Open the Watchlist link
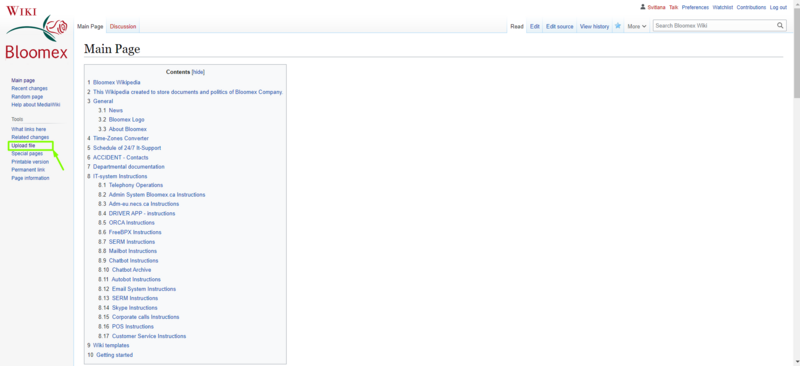The height and width of the screenshot is (366, 800). pos(722,8)
